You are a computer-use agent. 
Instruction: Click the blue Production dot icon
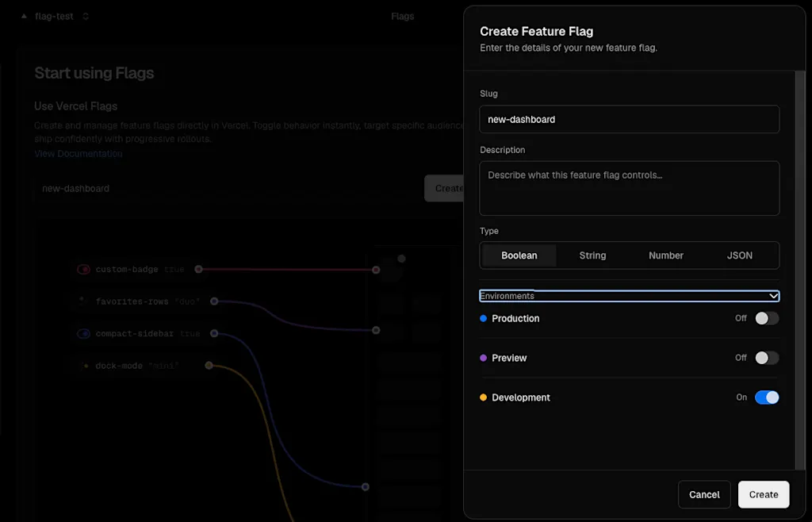click(x=483, y=318)
